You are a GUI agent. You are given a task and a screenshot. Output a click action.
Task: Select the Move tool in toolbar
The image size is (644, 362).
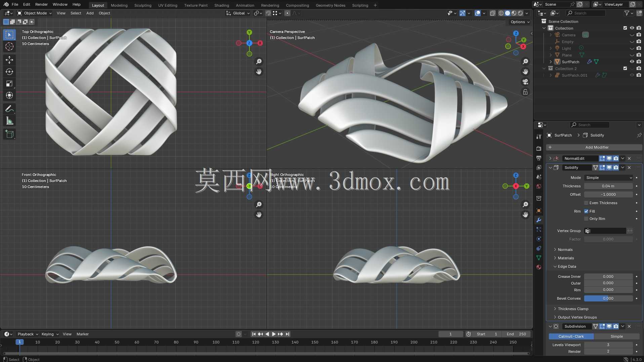tap(9, 60)
